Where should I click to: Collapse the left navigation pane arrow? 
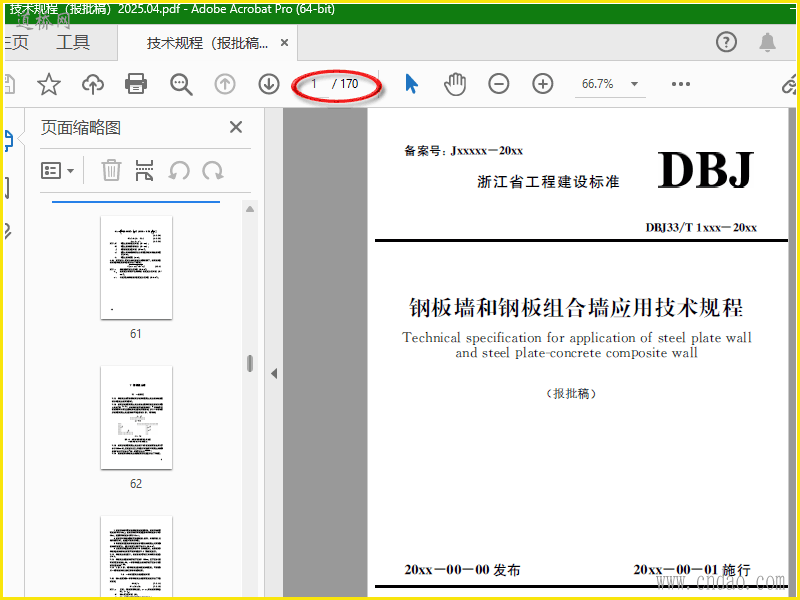coord(274,373)
